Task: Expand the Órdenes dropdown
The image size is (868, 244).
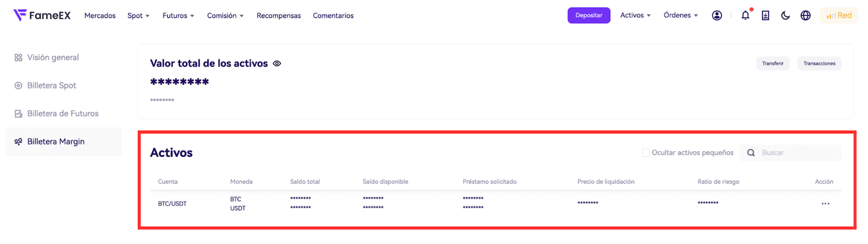Action: 680,15
